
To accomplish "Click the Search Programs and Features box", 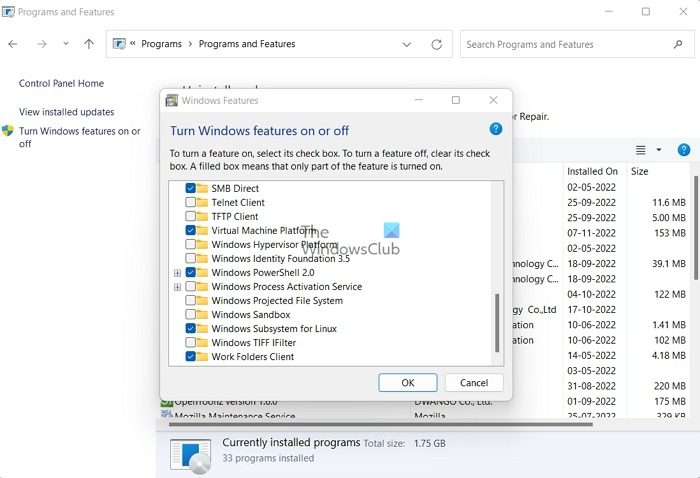I will click(577, 44).
